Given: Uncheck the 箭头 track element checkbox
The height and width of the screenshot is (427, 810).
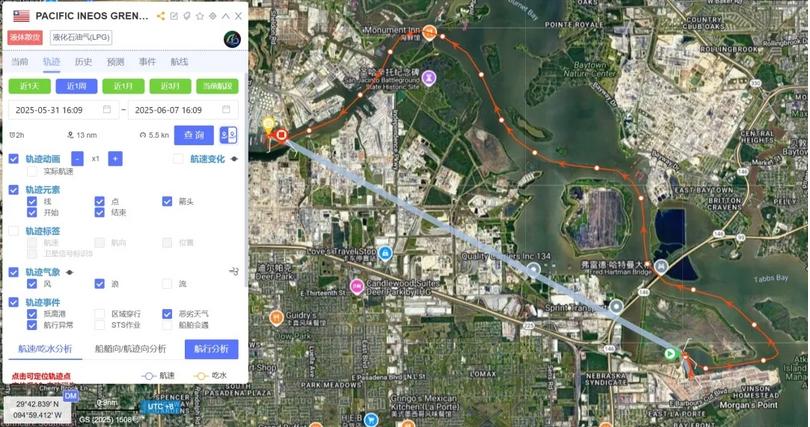Looking at the screenshot, I should click(167, 201).
